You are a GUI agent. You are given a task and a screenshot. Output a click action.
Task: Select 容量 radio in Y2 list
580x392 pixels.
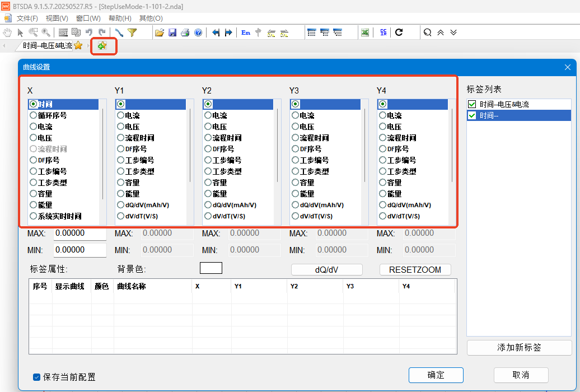[x=208, y=183]
